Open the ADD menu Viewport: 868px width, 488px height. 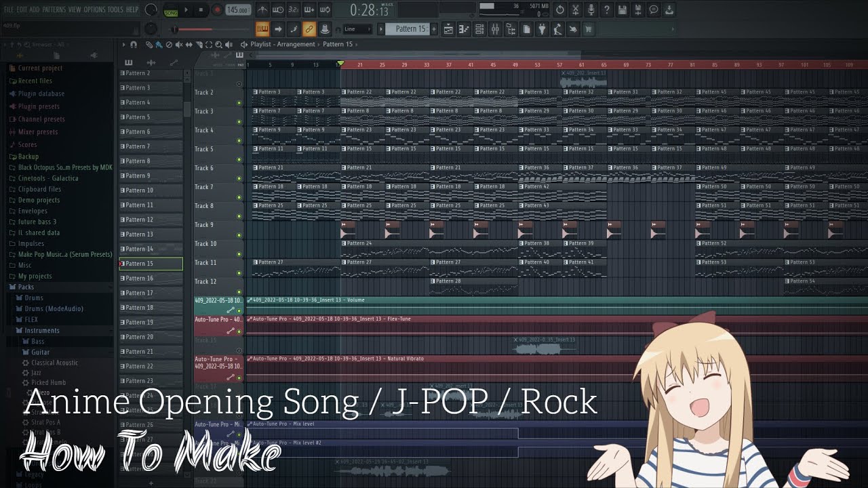35,9
